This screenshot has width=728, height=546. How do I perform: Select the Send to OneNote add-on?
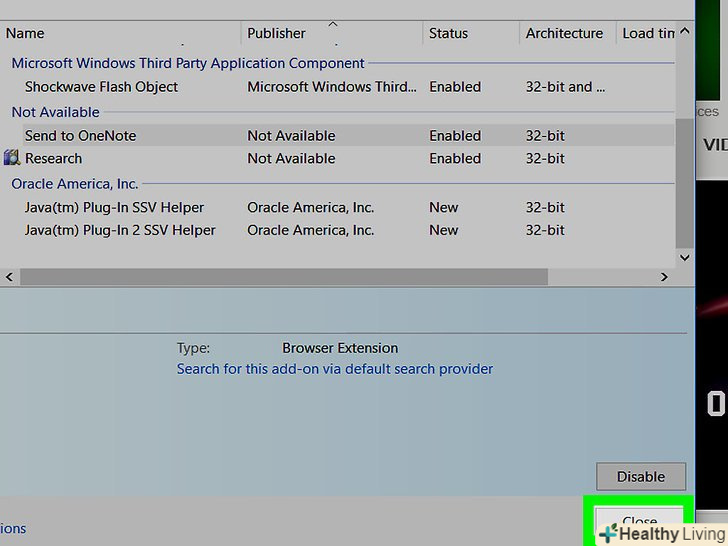pyautogui.click(x=80, y=135)
